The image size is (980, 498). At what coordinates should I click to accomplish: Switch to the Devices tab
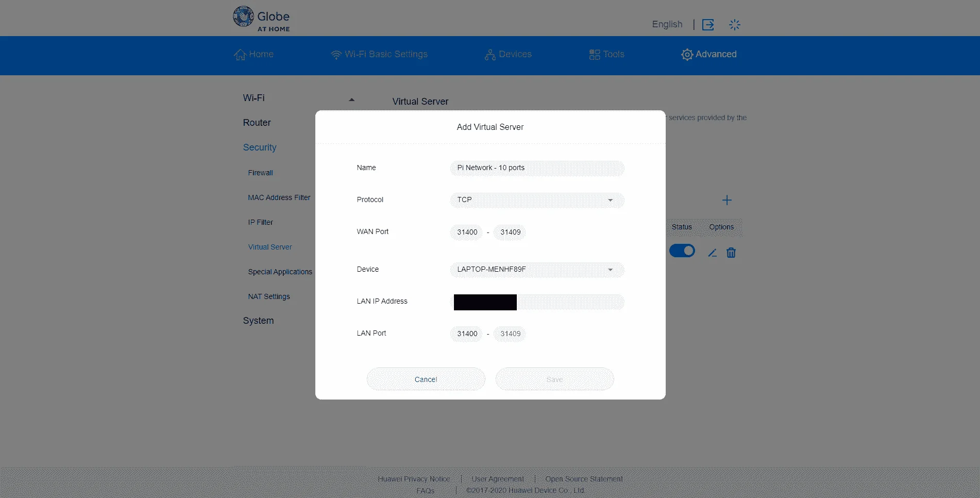coord(508,54)
